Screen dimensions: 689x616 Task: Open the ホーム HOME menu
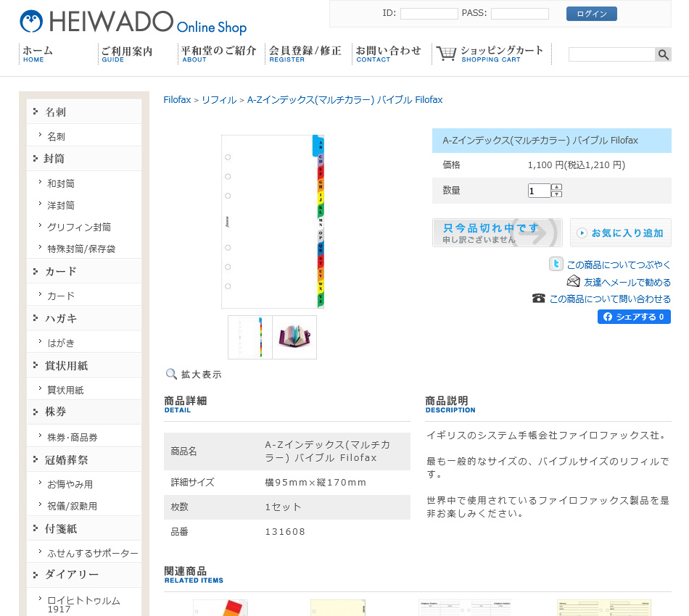(x=38, y=54)
